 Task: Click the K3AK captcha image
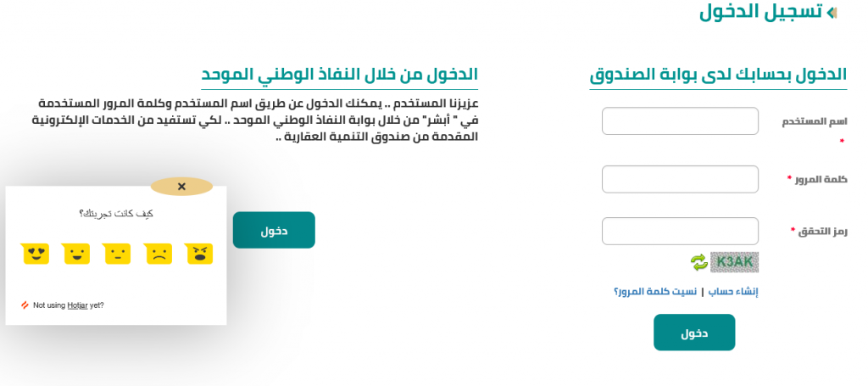pos(734,262)
